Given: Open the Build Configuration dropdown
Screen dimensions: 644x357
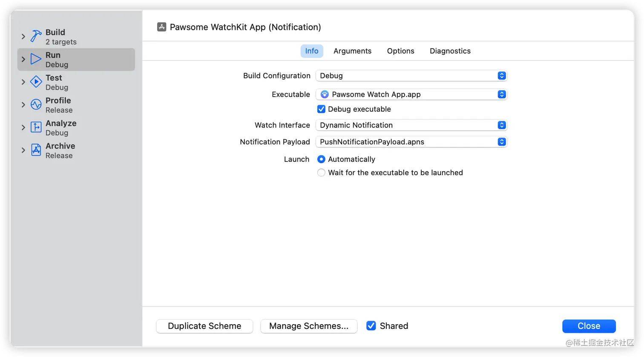Looking at the screenshot, I should 411,76.
